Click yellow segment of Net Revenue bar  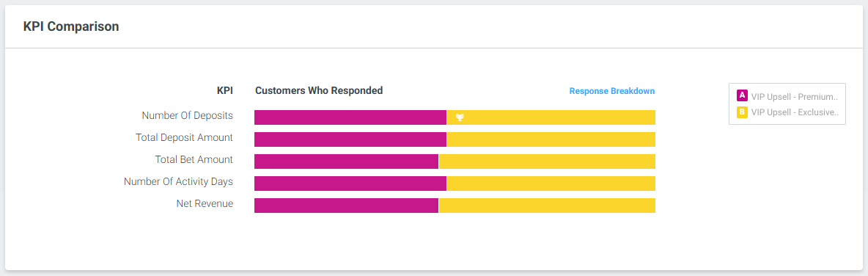[548, 205]
